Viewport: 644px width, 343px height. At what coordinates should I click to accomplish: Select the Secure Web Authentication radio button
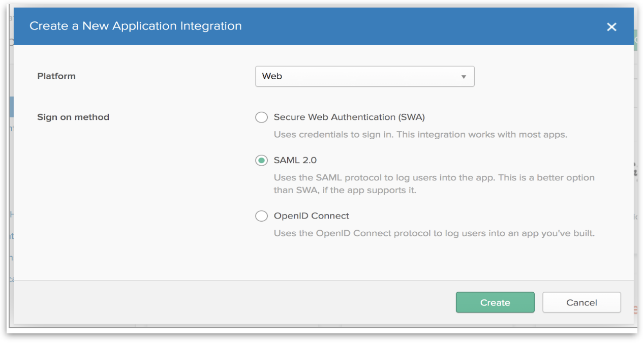point(261,117)
